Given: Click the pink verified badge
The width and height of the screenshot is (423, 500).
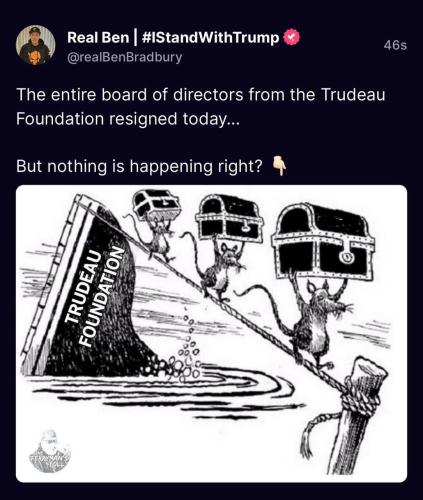Looking at the screenshot, I should 291,38.
